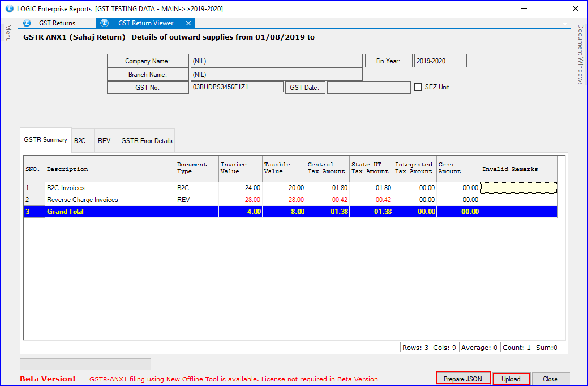Click the Branch Name field
Viewport: 588px width, 386px height.
coord(276,74)
